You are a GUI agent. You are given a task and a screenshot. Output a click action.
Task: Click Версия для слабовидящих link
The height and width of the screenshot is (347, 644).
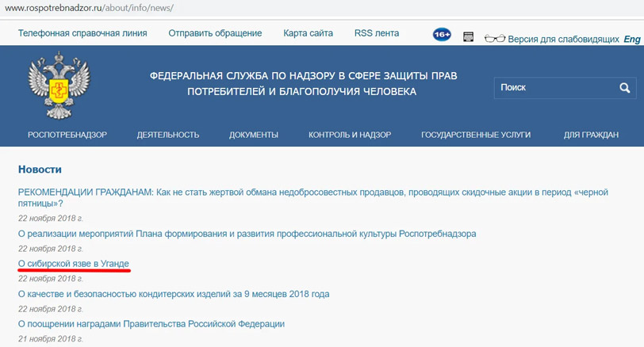(x=563, y=39)
